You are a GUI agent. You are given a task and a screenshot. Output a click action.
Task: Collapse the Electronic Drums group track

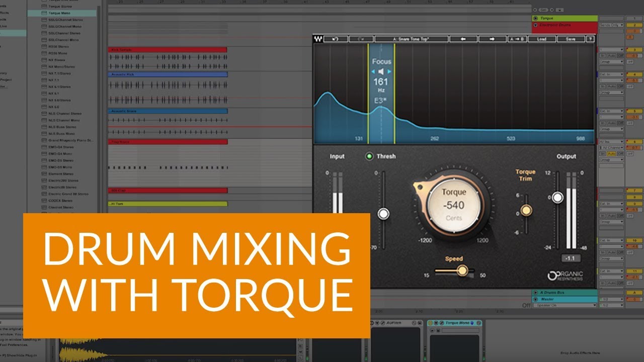(x=535, y=25)
